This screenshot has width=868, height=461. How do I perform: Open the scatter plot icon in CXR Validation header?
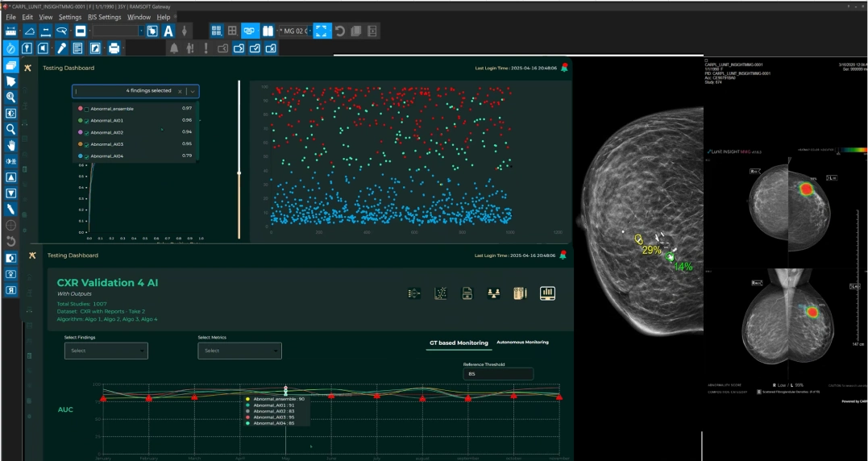pos(441,293)
